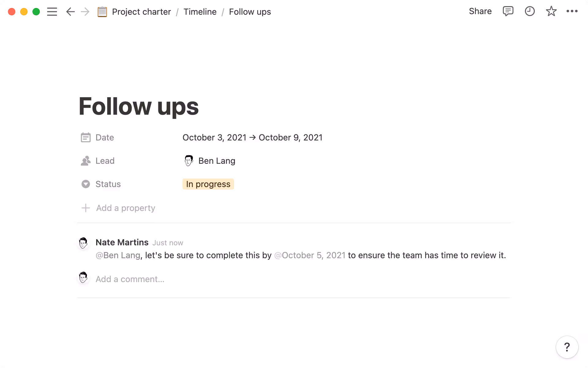Select the Follow ups page title
This screenshot has height=368, width=588.
coord(138,106)
